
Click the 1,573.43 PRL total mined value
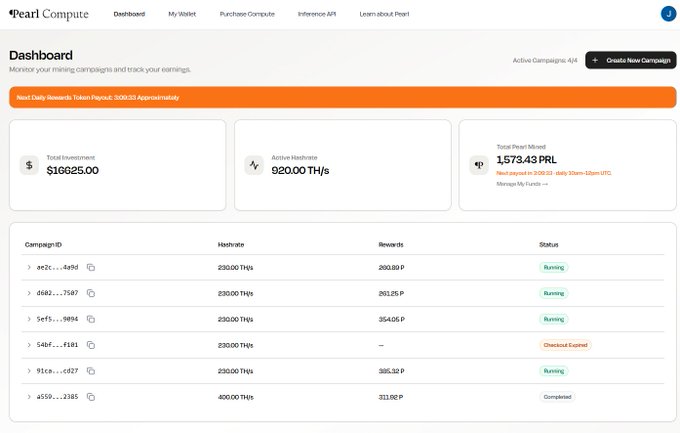(526, 160)
